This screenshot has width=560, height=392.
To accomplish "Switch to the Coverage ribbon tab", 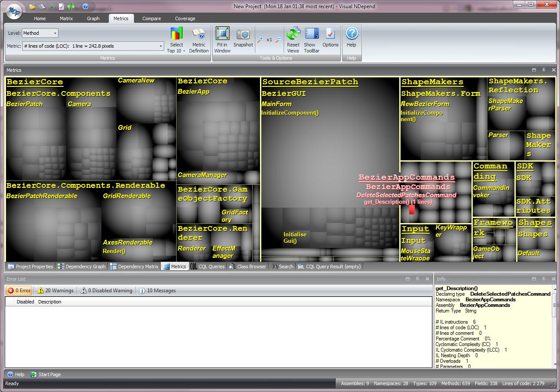I will click(185, 18).
